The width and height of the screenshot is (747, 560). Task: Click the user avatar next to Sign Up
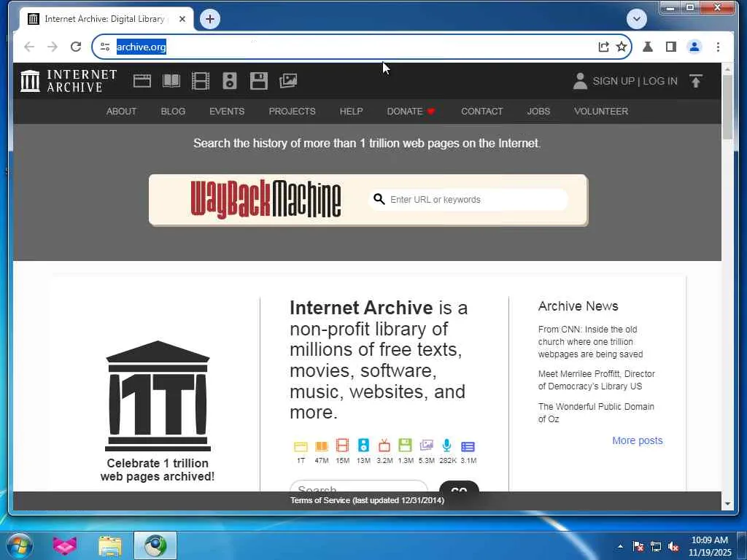coord(580,81)
